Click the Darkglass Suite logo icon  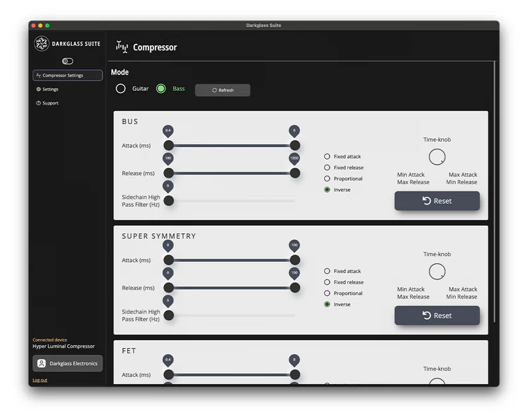tap(42, 44)
